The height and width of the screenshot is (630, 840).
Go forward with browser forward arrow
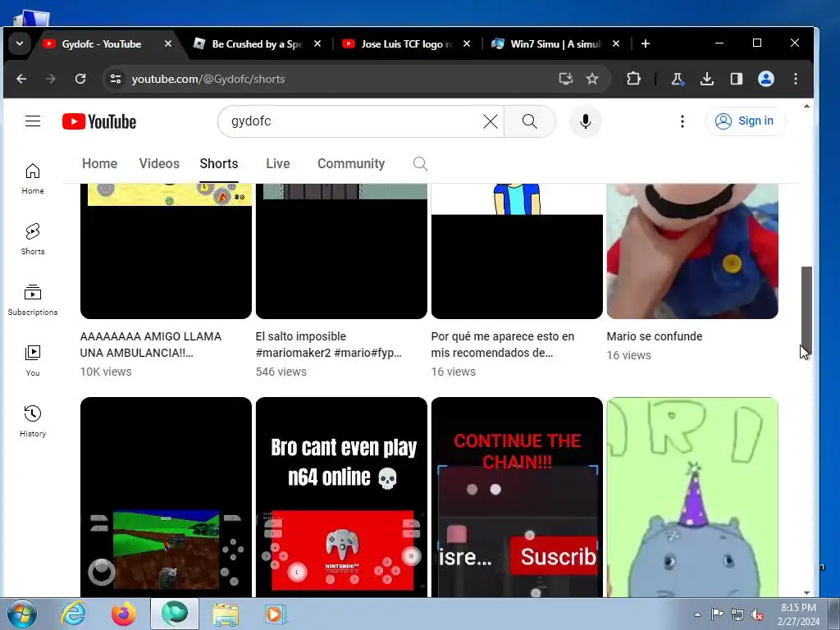coord(50,79)
